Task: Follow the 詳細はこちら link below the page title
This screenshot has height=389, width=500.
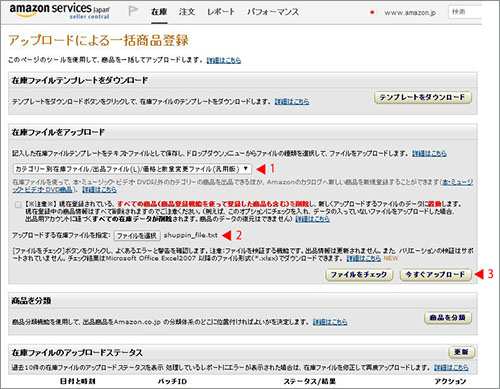Action: 224,60
